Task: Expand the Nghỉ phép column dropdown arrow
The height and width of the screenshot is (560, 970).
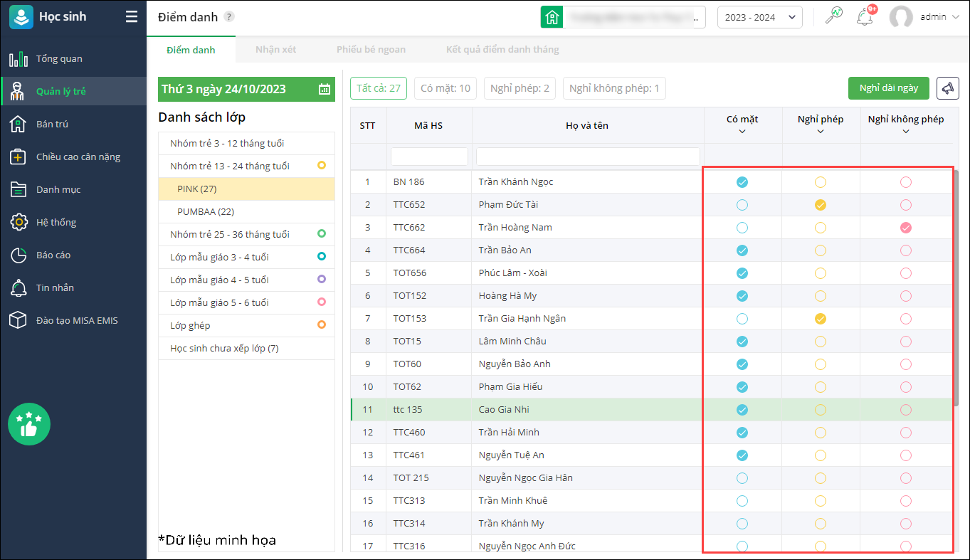Action: 821,132
